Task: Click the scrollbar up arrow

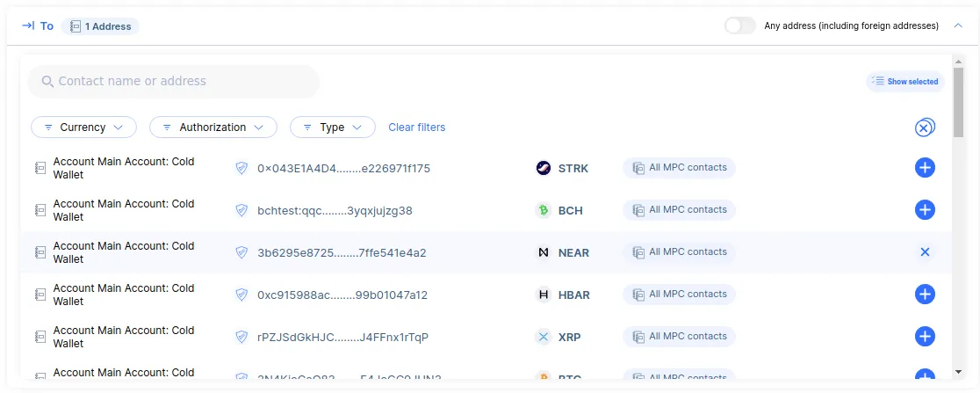Action: pyautogui.click(x=958, y=62)
